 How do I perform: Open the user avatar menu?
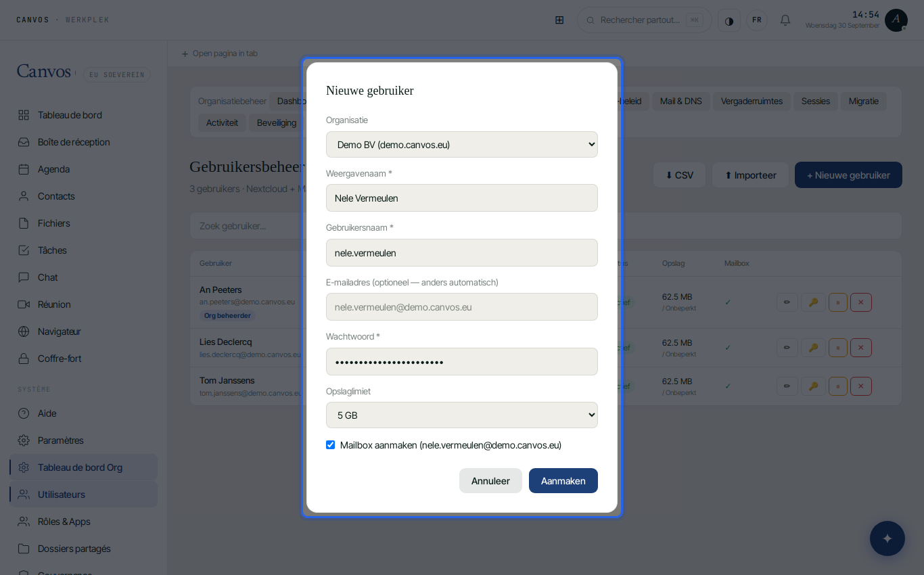pyautogui.click(x=896, y=20)
